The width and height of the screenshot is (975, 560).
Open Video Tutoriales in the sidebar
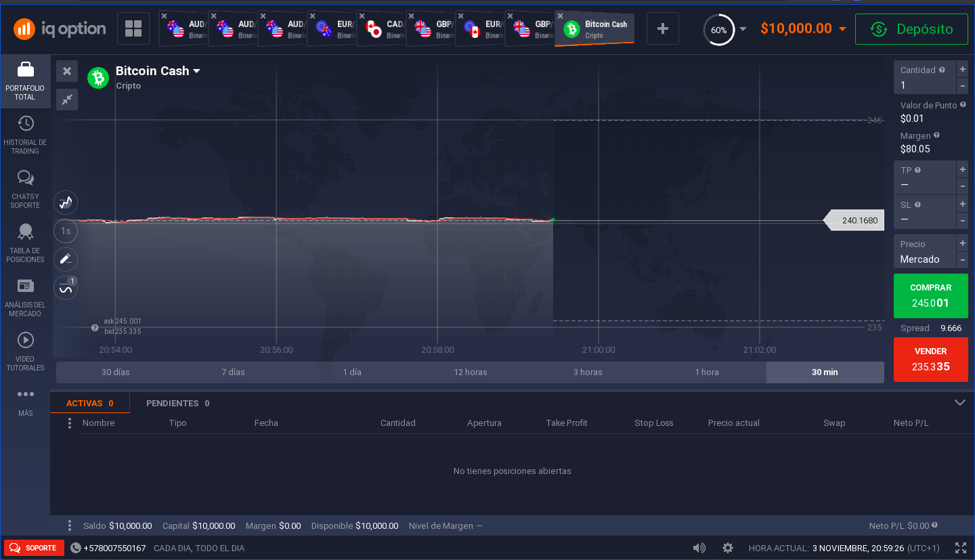click(x=25, y=351)
